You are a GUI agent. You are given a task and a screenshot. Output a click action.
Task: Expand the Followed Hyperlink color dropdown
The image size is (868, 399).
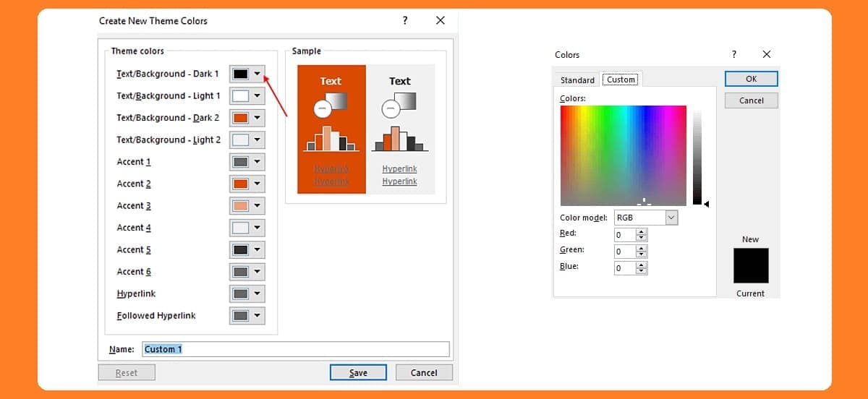pyautogui.click(x=257, y=316)
